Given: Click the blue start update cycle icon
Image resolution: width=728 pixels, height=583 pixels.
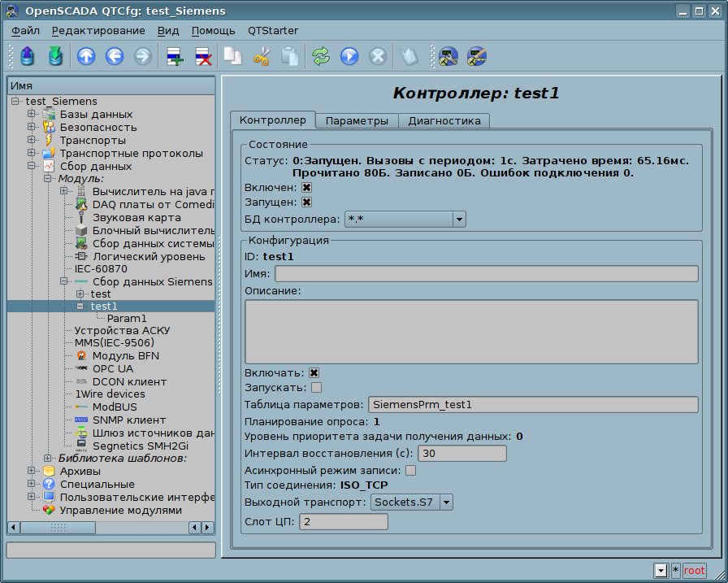Looking at the screenshot, I should click(349, 56).
